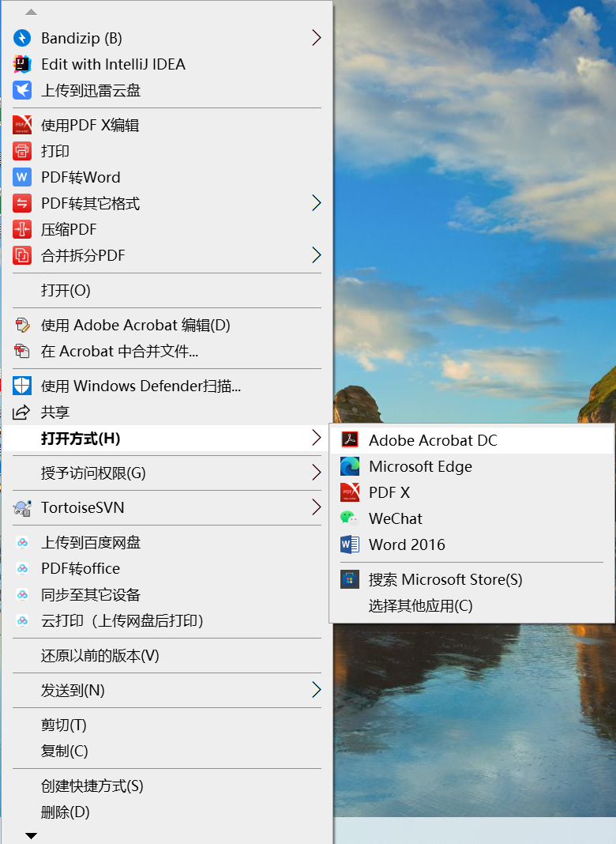Click the 迅雷云盘 bird icon
616x844 pixels.
click(22, 90)
